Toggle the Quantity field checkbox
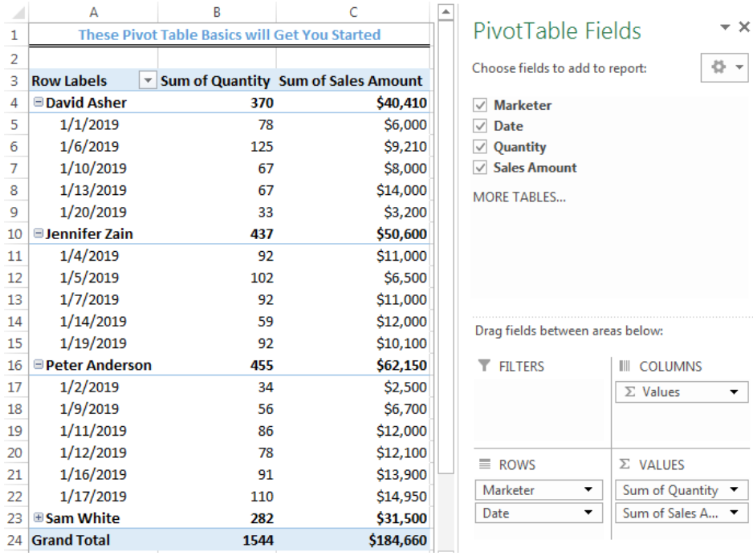 (481, 146)
